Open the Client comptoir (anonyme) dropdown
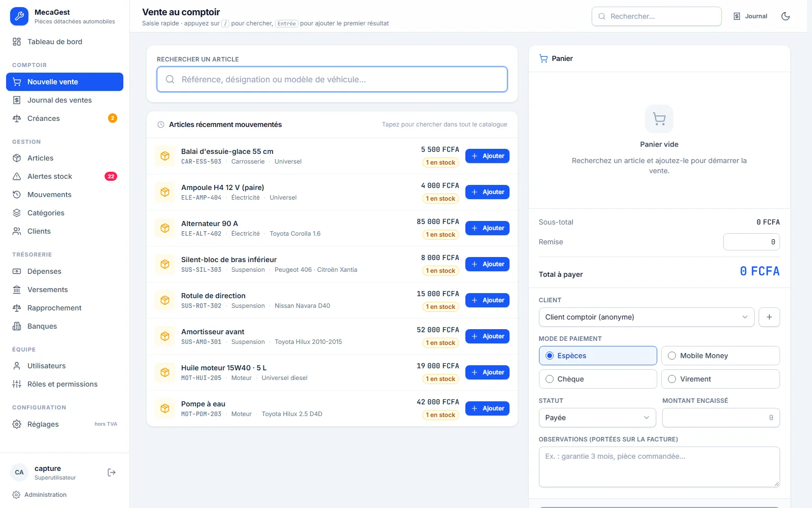Image resolution: width=812 pixels, height=508 pixels. (647, 317)
